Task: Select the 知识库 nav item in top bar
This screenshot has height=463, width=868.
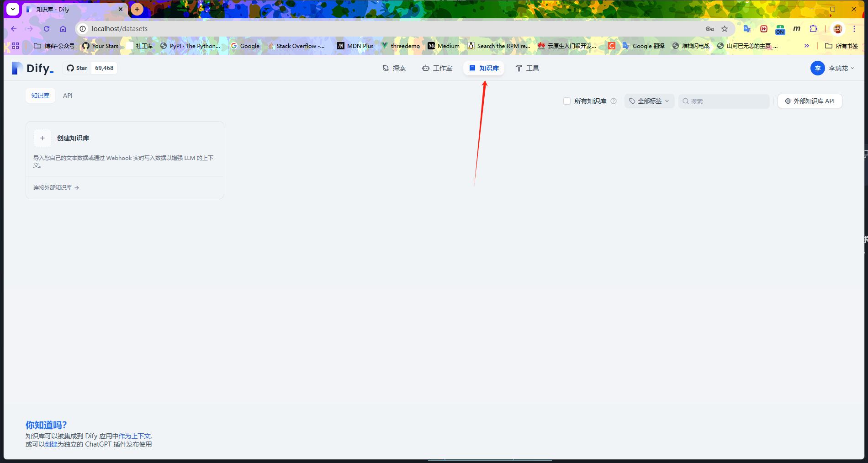Action: (484, 68)
